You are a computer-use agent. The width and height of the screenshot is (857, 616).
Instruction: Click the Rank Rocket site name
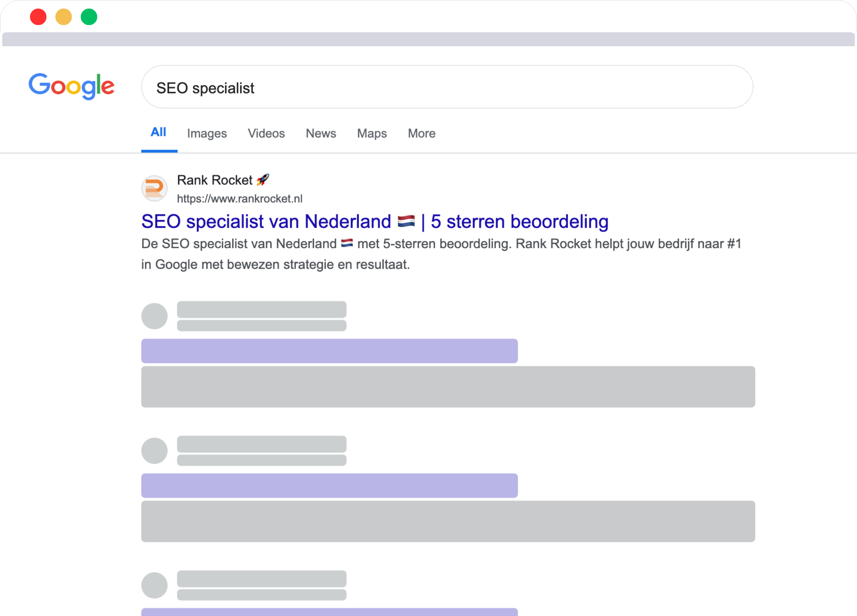(215, 180)
